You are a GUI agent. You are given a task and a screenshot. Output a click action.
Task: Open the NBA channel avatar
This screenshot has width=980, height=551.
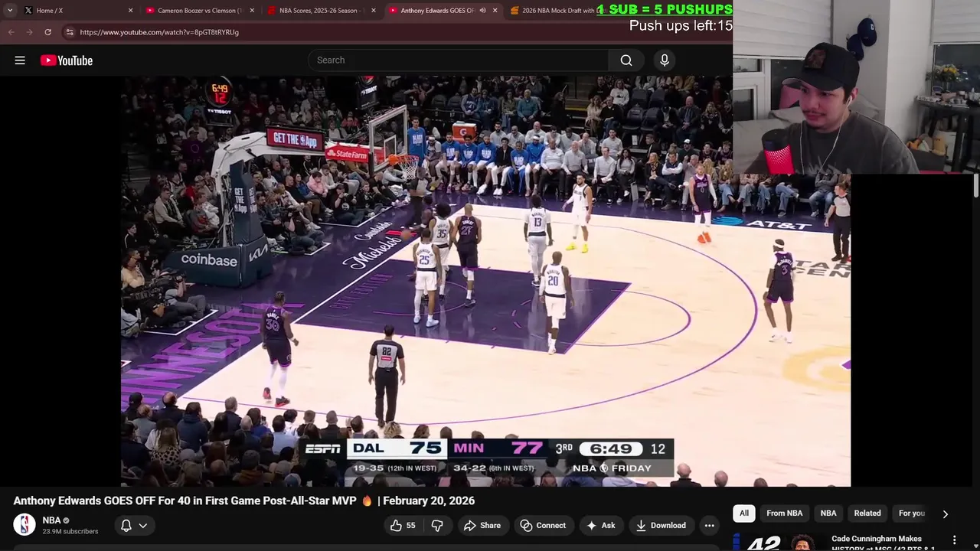[x=24, y=525]
